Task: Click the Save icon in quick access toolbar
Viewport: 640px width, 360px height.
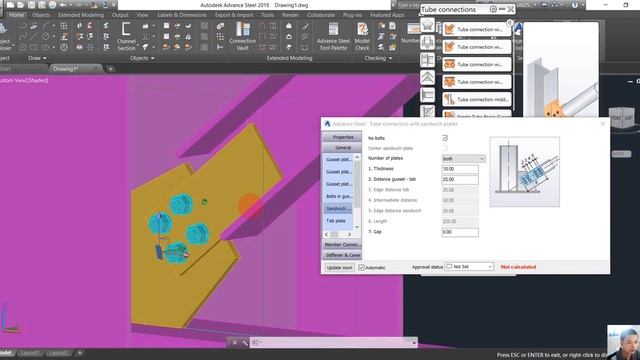Action: pos(31,5)
